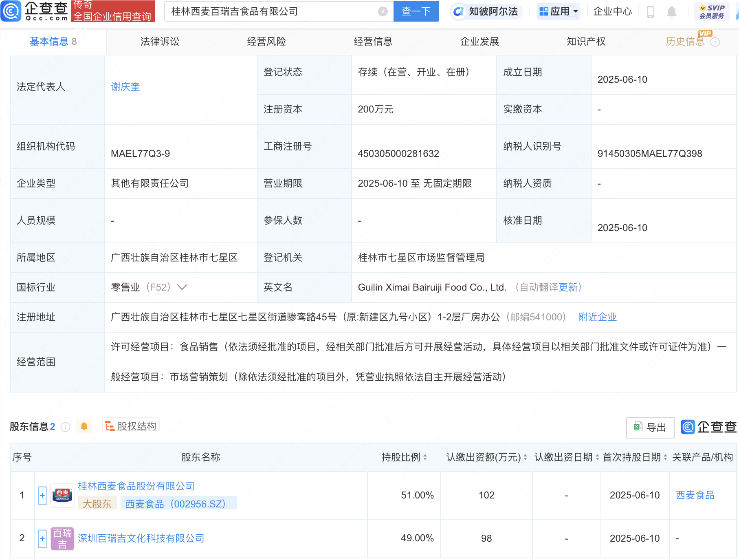The height and width of the screenshot is (560, 739).
Task: Click the info icon beside 股东信息
Action: [65, 427]
